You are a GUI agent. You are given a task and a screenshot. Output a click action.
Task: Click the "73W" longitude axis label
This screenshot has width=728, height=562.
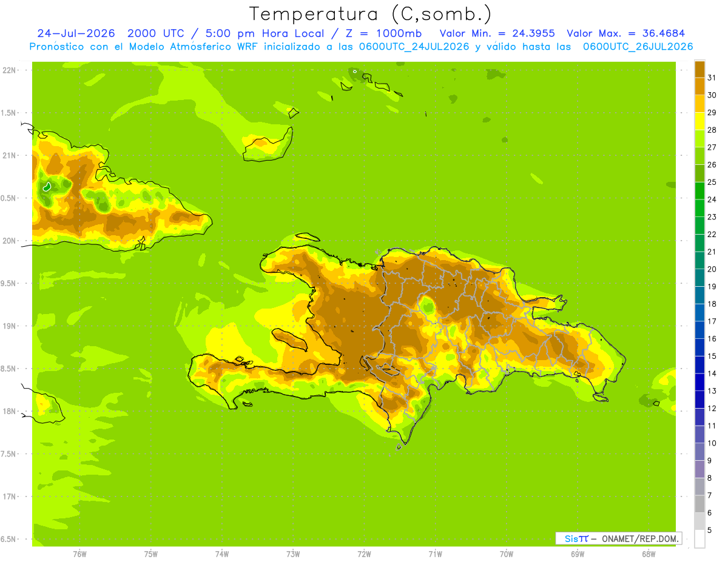pos(293,554)
